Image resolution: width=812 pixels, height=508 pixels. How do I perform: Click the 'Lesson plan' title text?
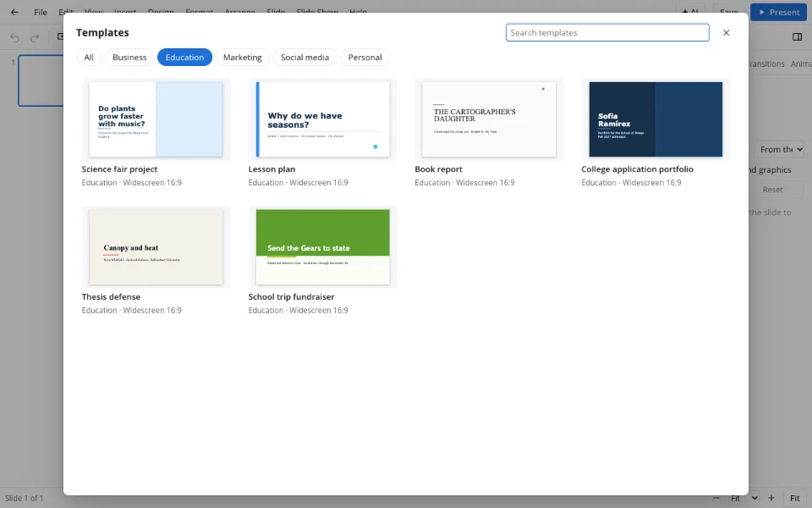pos(272,169)
